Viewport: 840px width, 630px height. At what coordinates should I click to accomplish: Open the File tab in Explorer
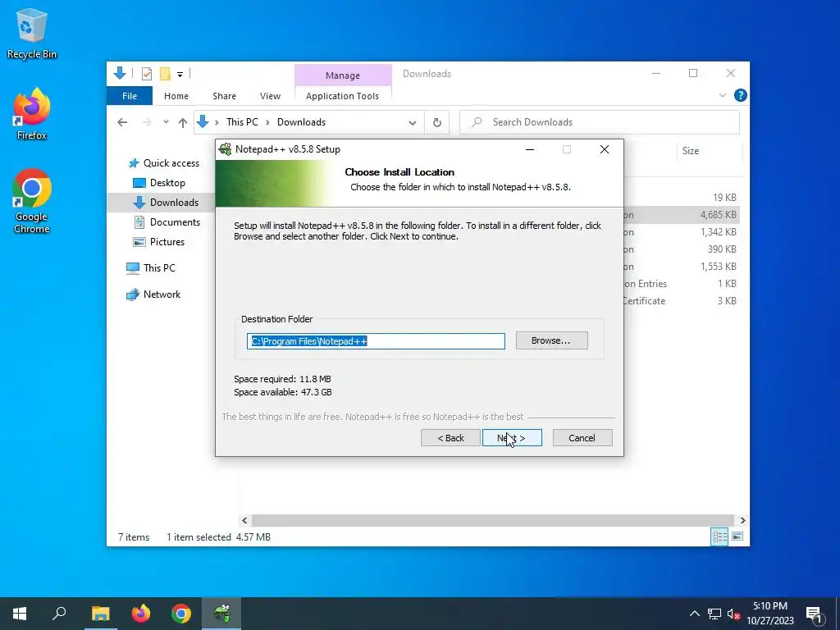(x=130, y=96)
